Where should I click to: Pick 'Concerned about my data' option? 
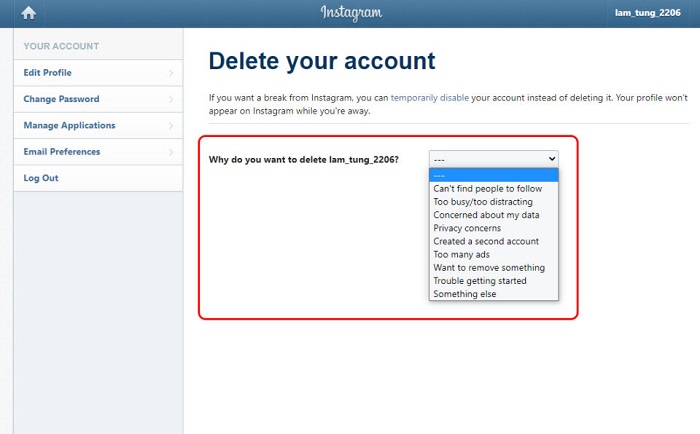tap(486, 215)
